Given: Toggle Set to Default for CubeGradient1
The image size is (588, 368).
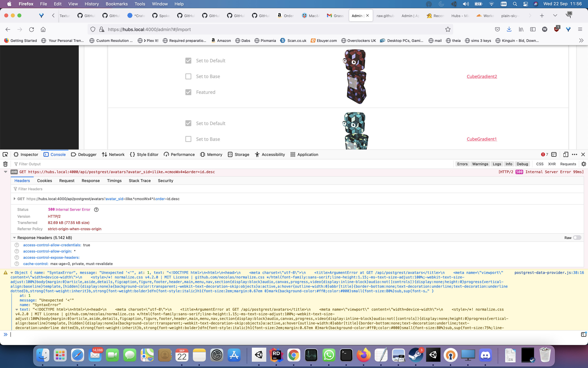Looking at the screenshot, I should [188, 123].
